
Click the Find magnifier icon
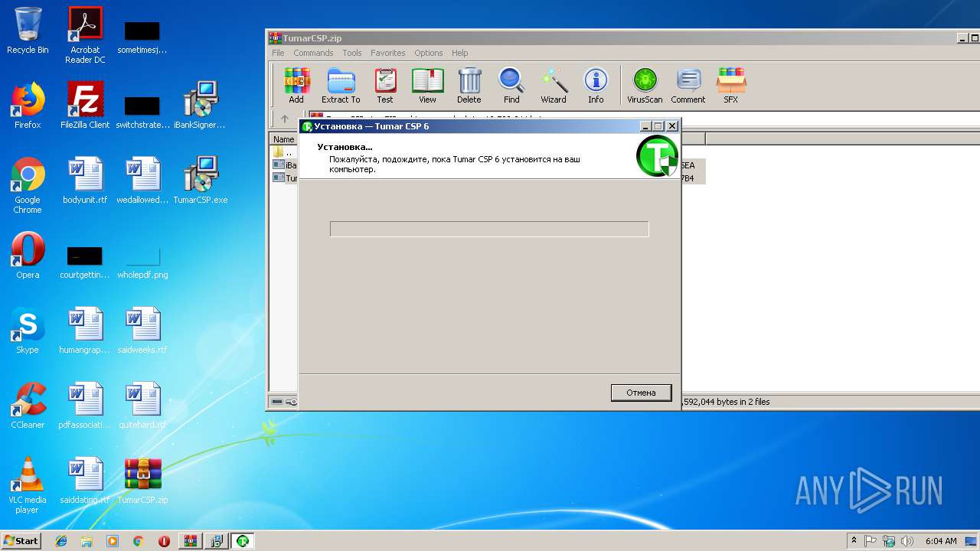pos(511,85)
